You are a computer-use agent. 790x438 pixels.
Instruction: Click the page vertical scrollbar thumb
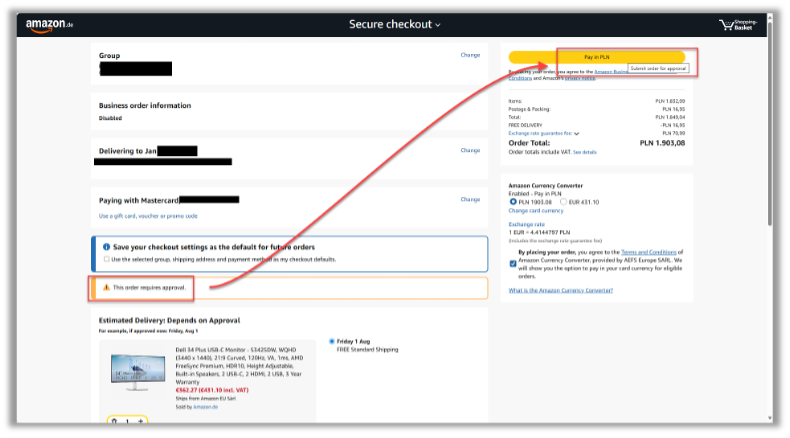click(x=769, y=122)
